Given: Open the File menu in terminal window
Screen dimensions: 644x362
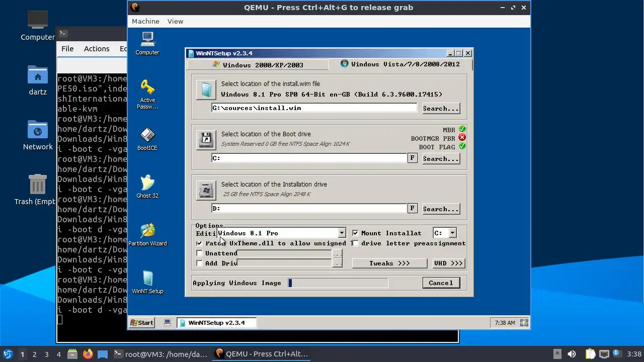Looking at the screenshot, I should pos(67,49).
